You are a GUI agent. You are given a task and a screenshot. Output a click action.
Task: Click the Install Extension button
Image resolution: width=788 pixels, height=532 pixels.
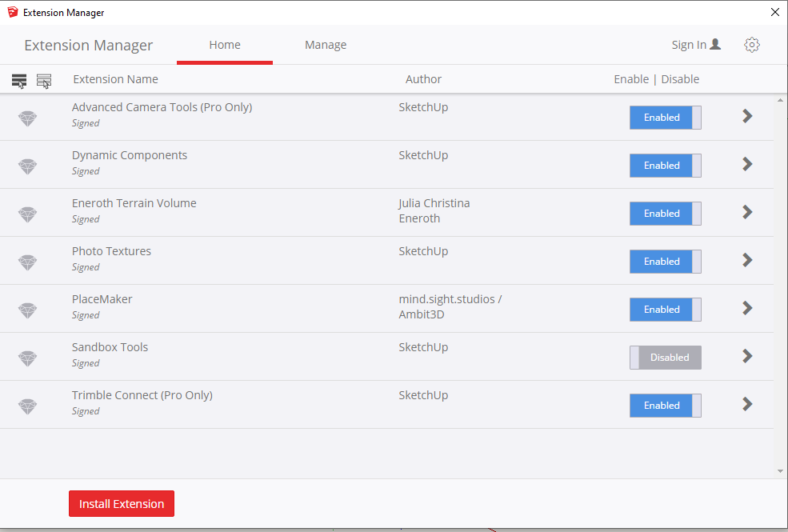coord(122,503)
